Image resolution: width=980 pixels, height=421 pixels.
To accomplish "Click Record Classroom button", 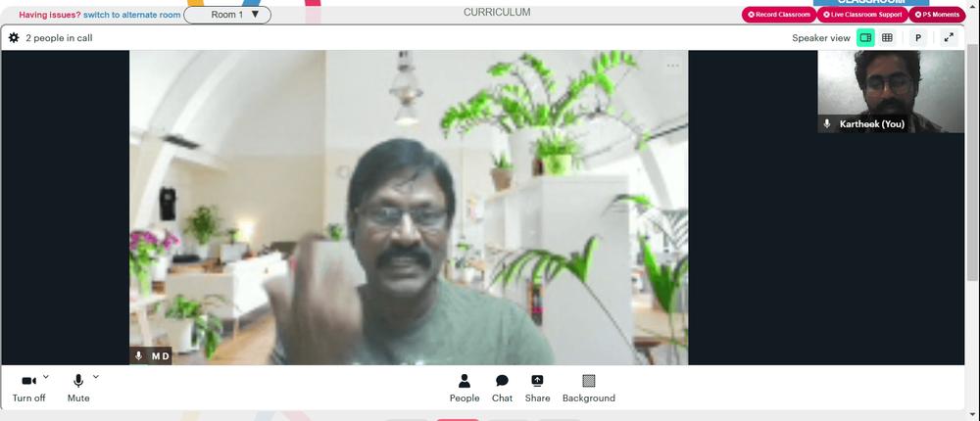I will (779, 15).
